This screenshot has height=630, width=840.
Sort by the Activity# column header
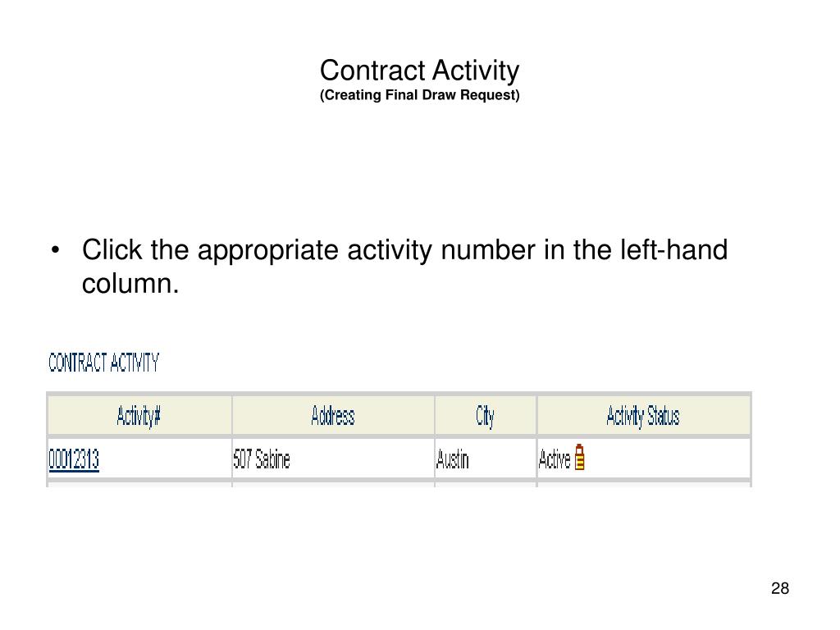pyautogui.click(x=139, y=416)
